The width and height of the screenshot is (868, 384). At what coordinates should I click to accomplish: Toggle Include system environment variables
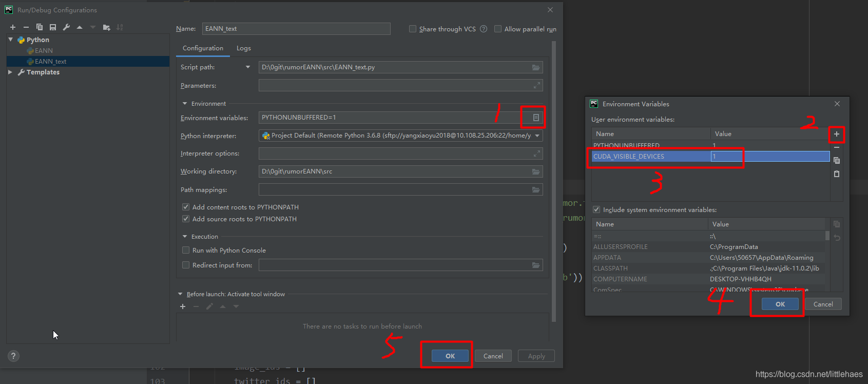596,209
